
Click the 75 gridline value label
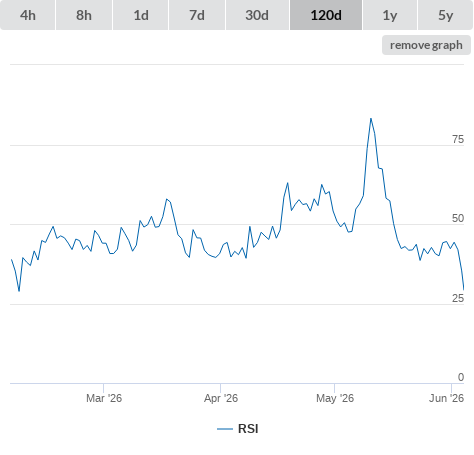point(458,139)
